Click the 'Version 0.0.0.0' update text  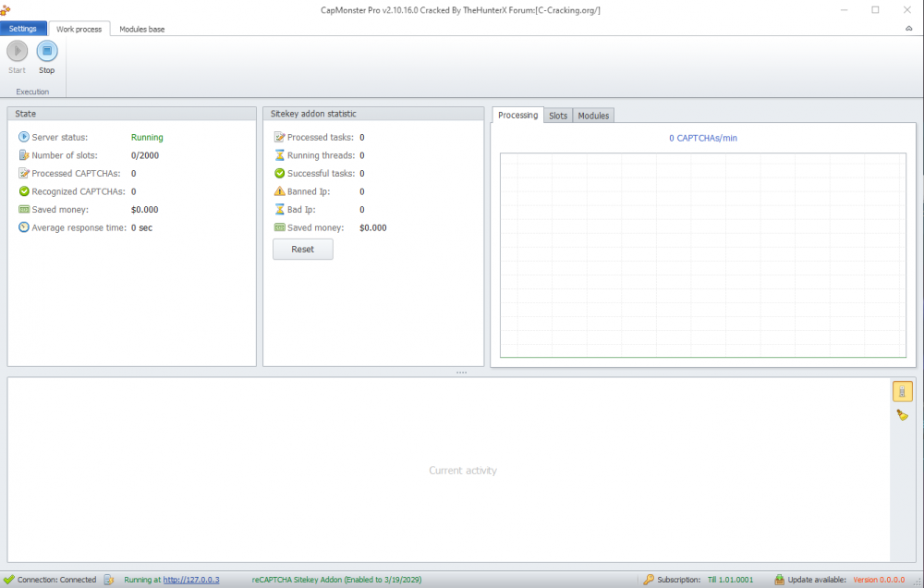pyautogui.click(x=879, y=580)
